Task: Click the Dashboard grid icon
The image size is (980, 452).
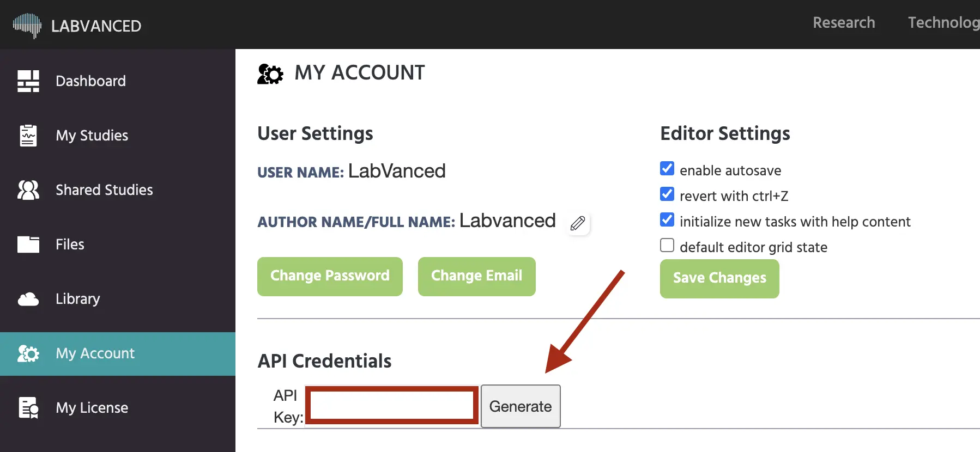Action: click(x=28, y=81)
